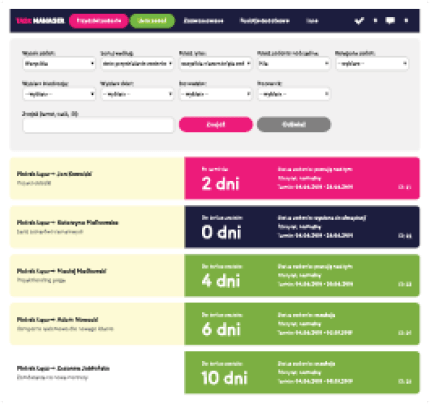Screen dimensions: 430x404
Task: Click the checkmark icon in the top bar
Action: (359, 21)
